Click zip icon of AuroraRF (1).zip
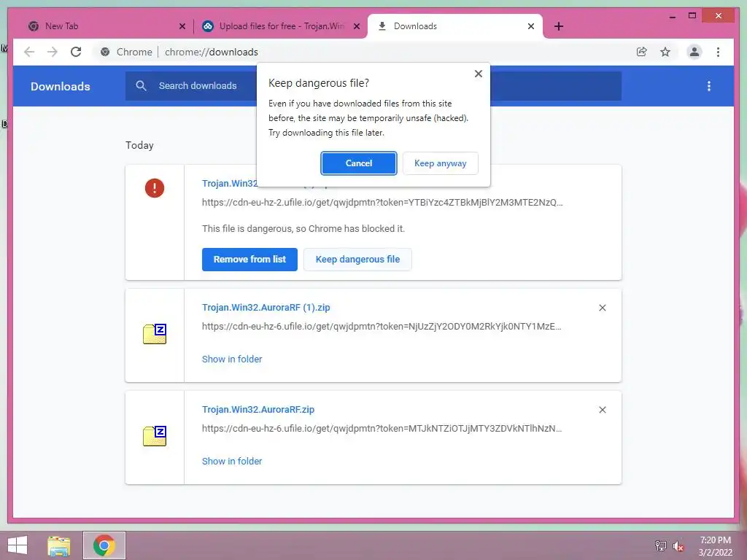 pos(155,333)
